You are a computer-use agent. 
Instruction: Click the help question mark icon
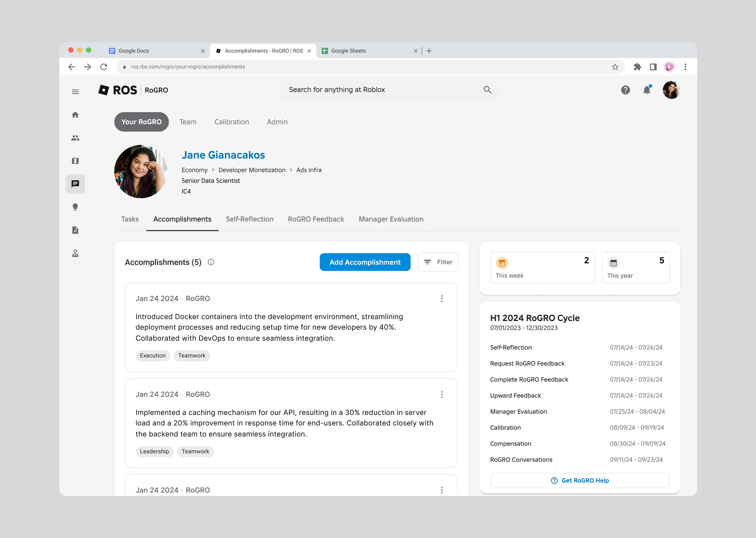(x=625, y=90)
